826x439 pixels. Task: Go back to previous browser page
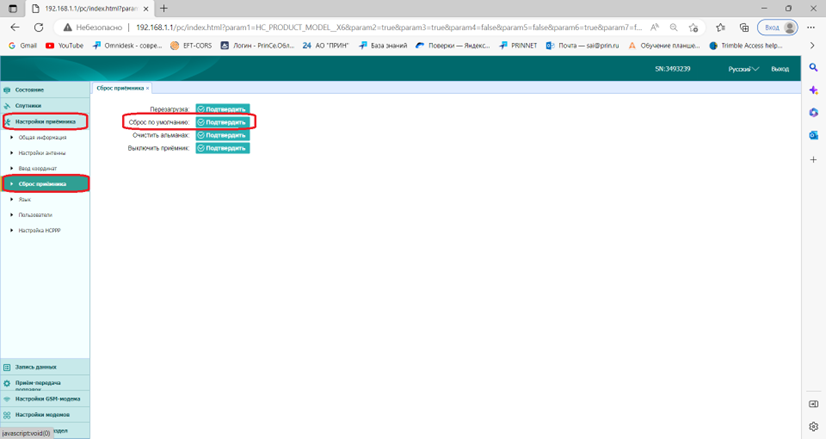tap(15, 27)
